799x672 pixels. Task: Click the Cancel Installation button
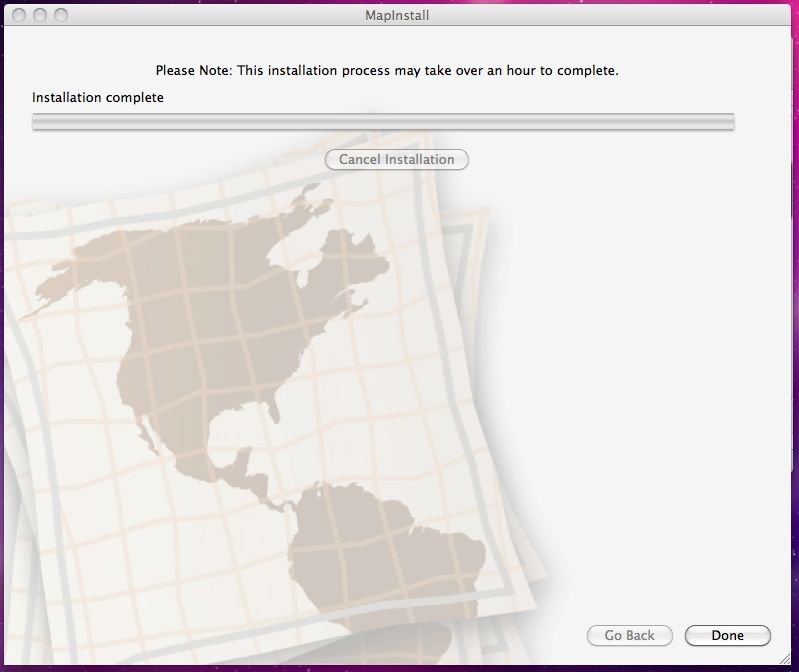[396, 159]
